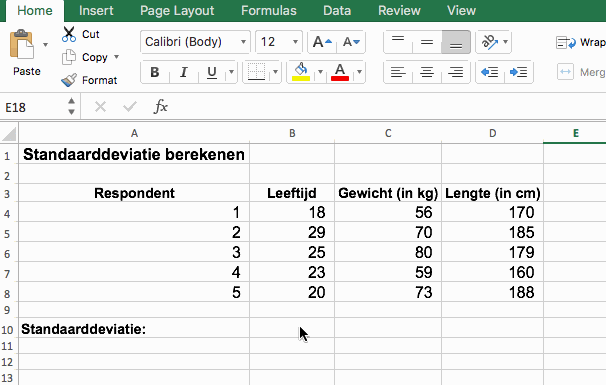Click the Merge cells button

click(x=581, y=72)
